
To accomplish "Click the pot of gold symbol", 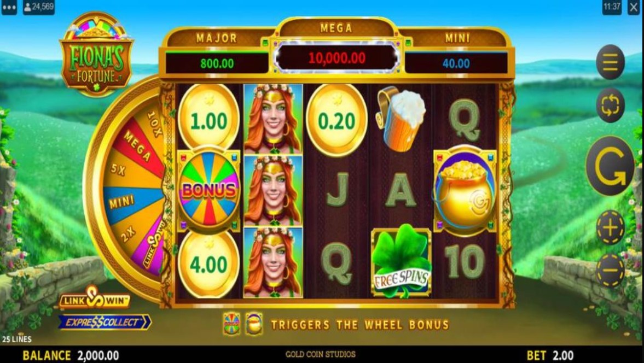I will pyautogui.click(x=465, y=191).
